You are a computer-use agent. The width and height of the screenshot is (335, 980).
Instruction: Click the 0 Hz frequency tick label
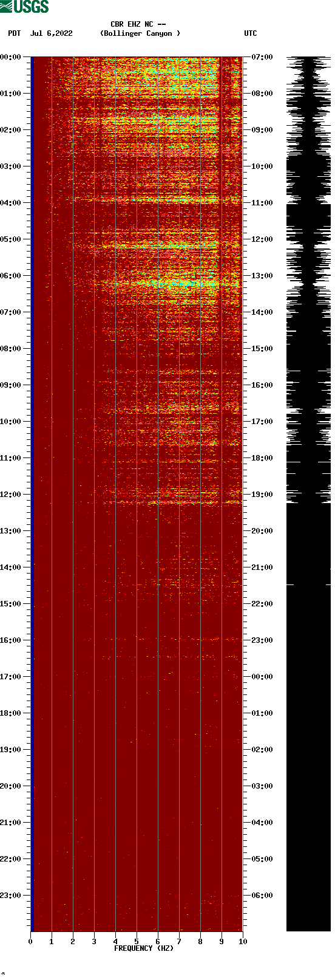30,942
